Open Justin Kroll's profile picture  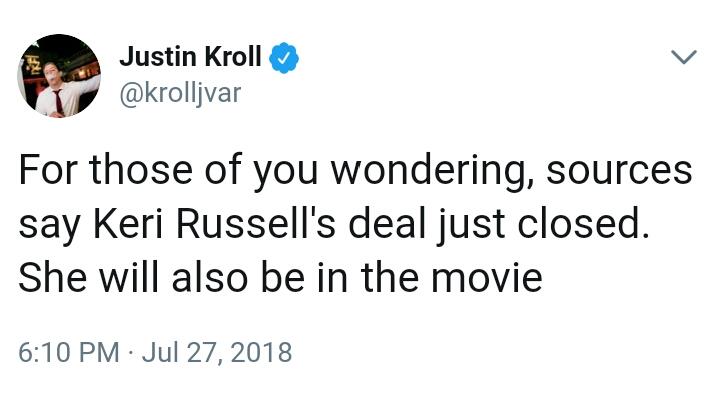pyautogui.click(x=59, y=76)
